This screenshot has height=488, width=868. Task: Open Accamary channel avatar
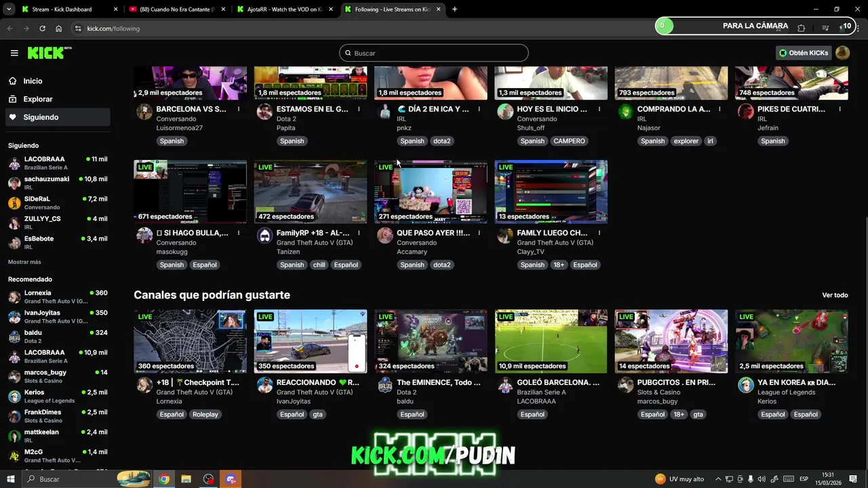click(x=385, y=236)
